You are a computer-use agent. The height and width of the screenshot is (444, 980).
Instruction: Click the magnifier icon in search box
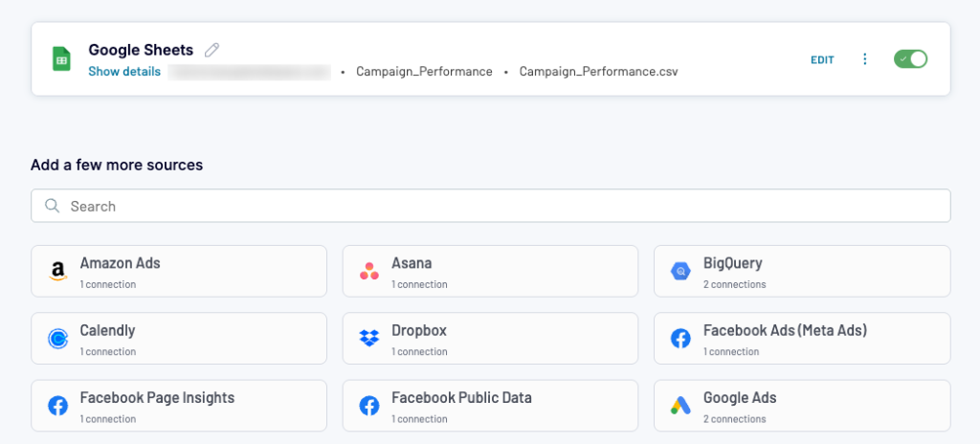click(x=53, y=206)
